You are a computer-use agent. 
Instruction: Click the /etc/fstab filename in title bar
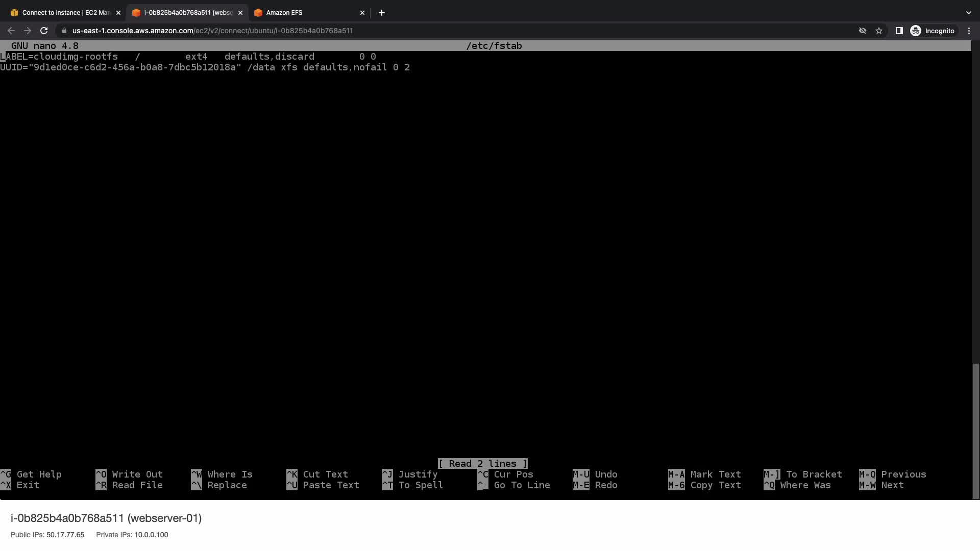tap(494, 46)
